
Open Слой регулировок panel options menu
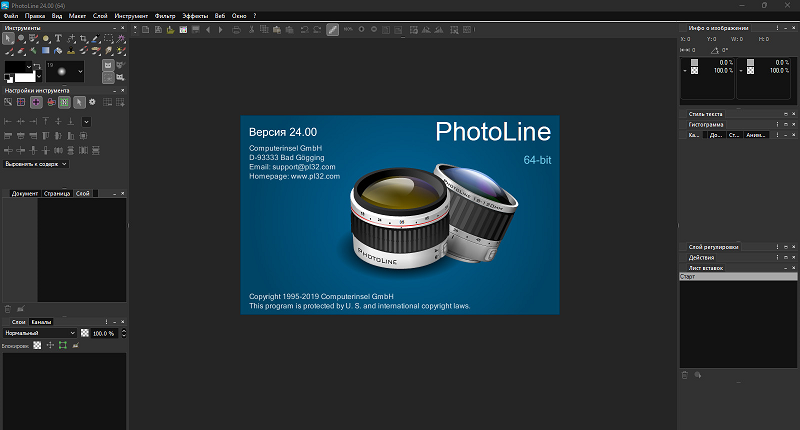778,247
